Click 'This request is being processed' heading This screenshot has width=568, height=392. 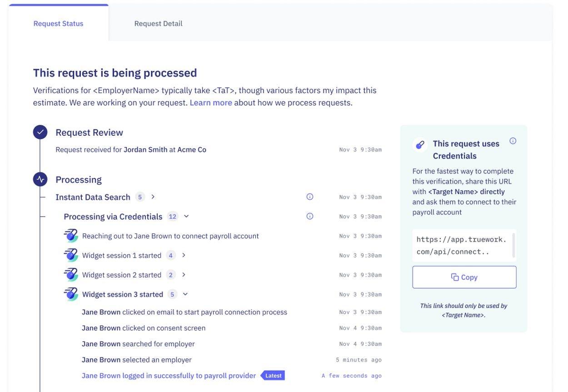click(x=115, y=73)
